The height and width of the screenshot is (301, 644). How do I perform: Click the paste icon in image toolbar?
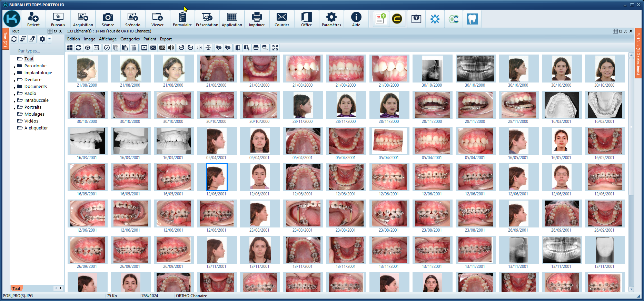pyautogui.click(x=125, y=48)
